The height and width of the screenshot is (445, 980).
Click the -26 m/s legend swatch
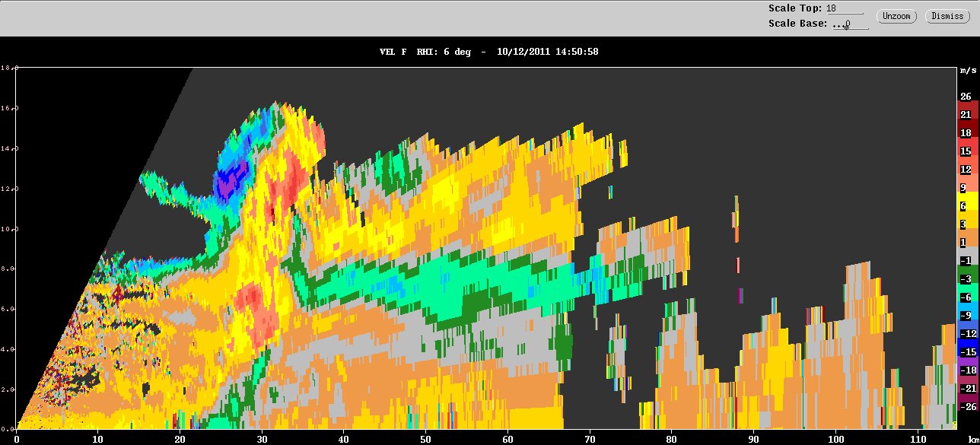click(x=966, y=407)
